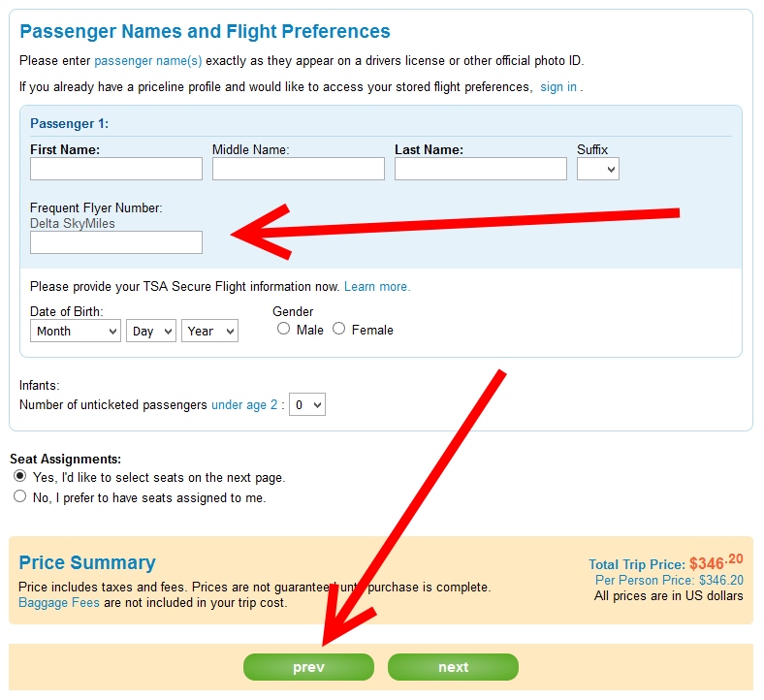This screenshot has width=764, height=700.
Task: Select the Male gender radio button
Action: tap(284, 329)
